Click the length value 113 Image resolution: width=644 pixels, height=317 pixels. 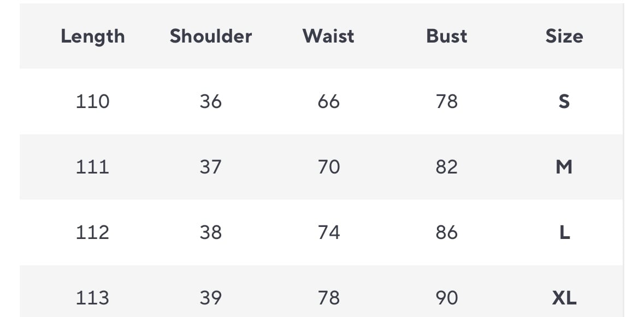[92, 298]
